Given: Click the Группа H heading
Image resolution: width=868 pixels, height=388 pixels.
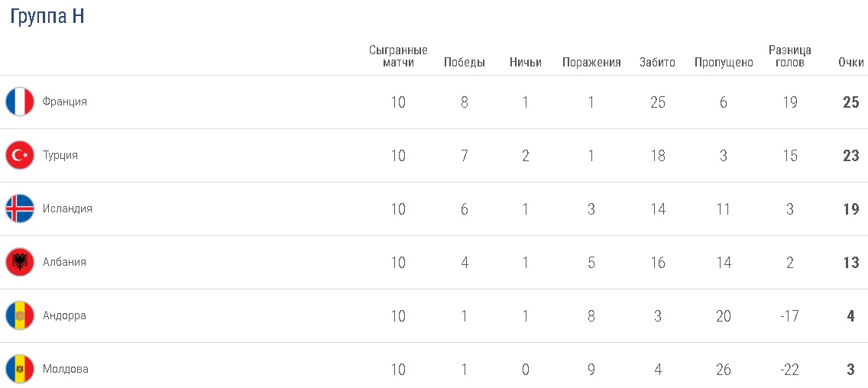Looking at the screenshot, I should pyautogui.click(x=47, y=17).
